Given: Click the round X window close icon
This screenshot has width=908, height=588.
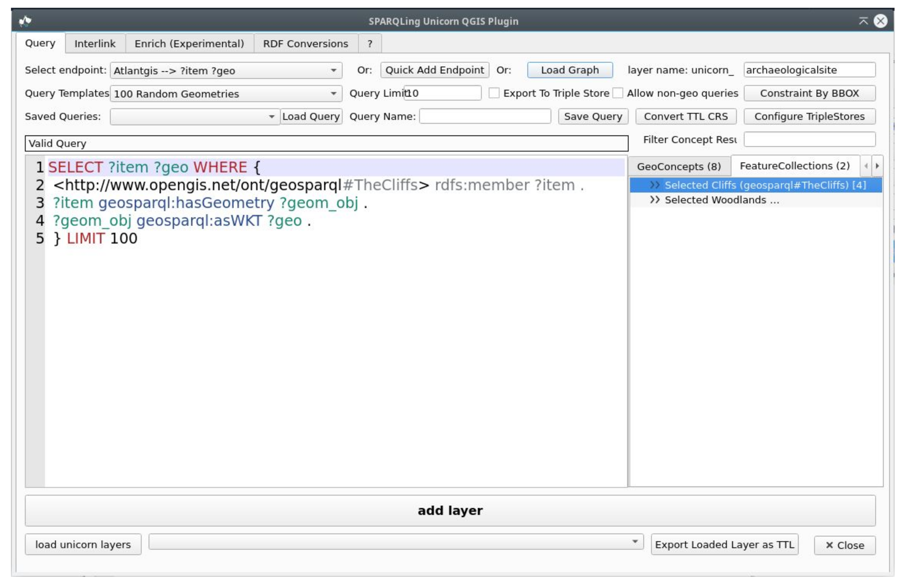Looking at the screenshot, I should [880, 21].
